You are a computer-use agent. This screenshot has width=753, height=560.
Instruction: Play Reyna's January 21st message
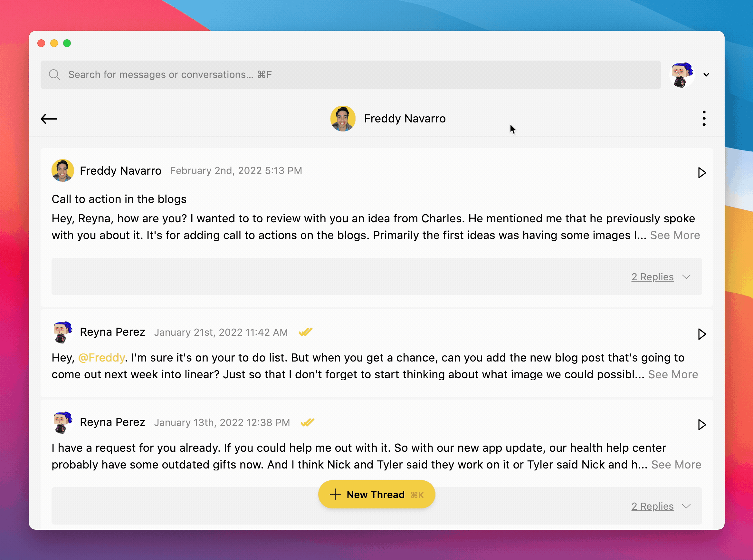(701, 334)
